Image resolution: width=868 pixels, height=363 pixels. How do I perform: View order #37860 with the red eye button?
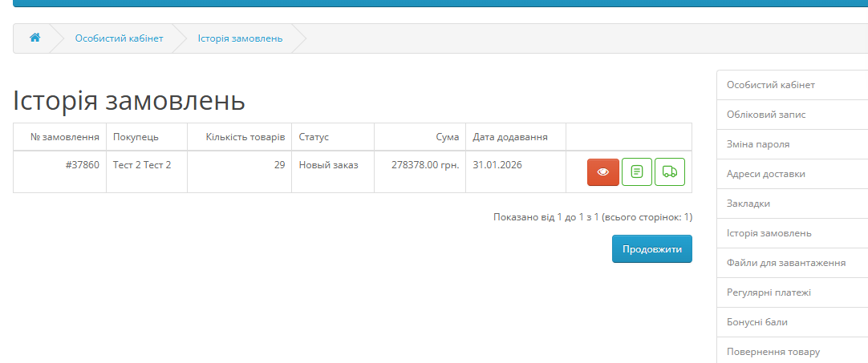click(602, 172)
